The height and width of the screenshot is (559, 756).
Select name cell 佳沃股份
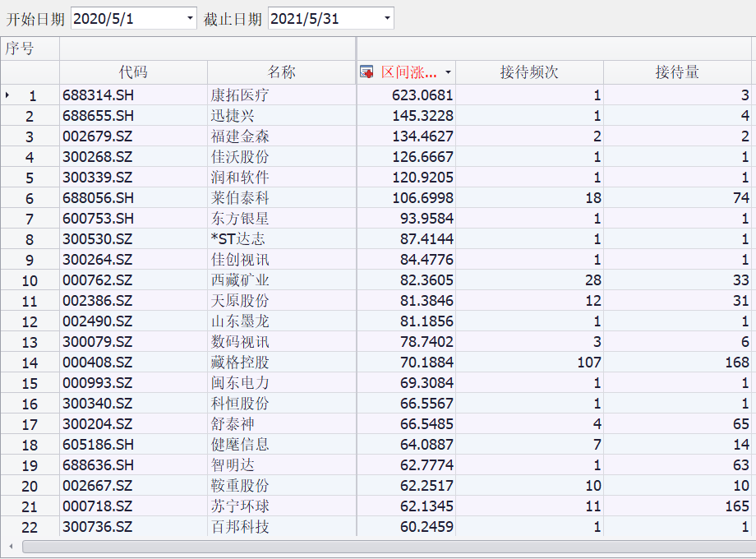point(282,157)
